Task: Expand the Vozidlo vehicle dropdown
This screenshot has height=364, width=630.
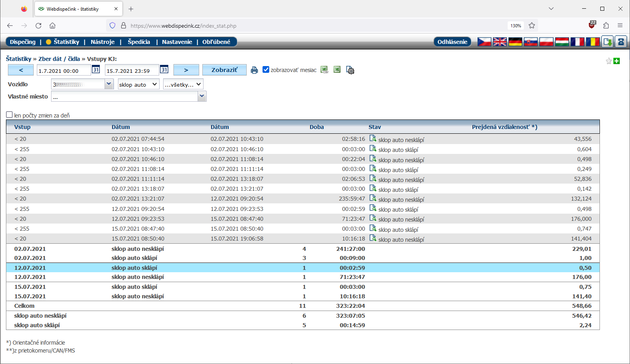Action: [x=109, y=84]
